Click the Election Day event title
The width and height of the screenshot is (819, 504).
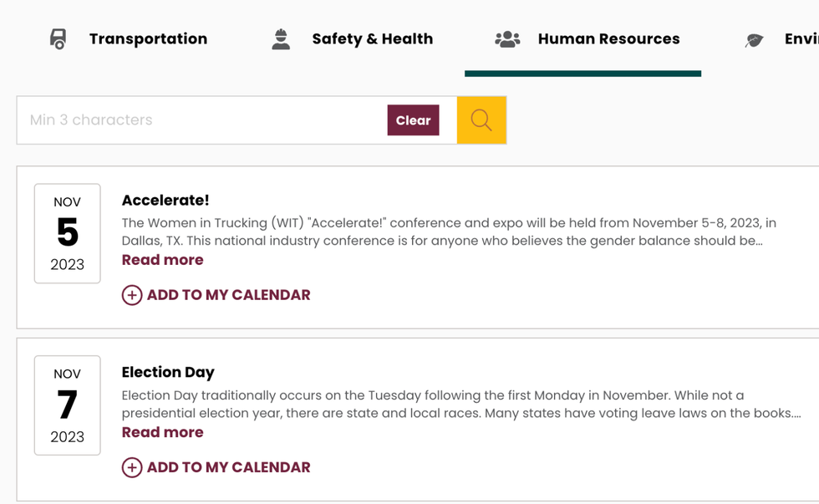coord(168,372)
